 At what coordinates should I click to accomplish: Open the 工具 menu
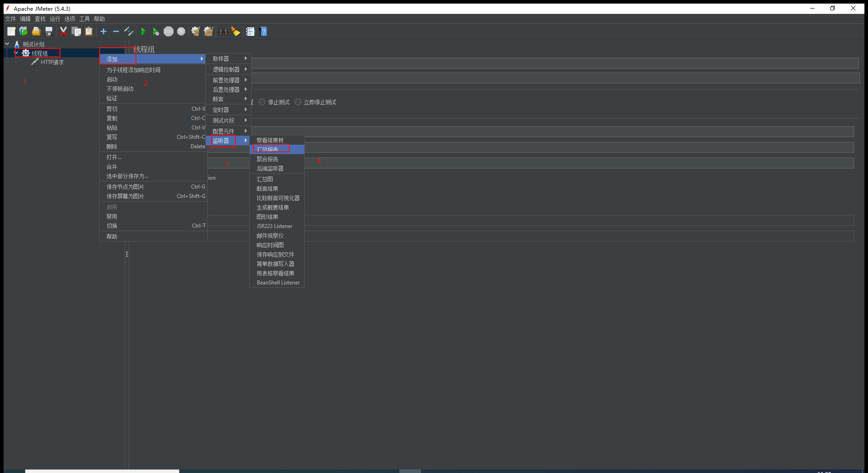click(84, 19)
